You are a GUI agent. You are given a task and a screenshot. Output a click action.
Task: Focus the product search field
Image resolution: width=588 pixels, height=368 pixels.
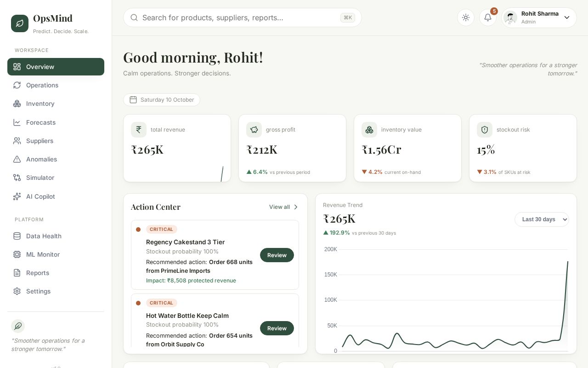coord(243,17)
